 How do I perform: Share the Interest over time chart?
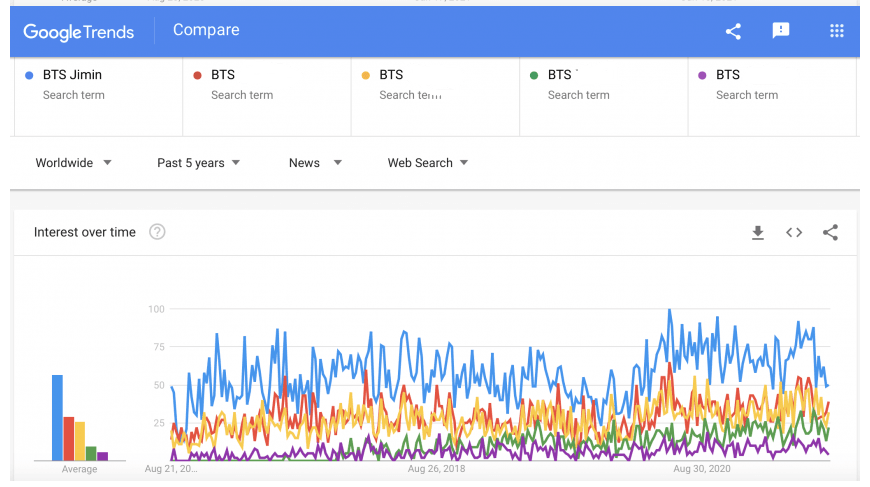[830, 232]
